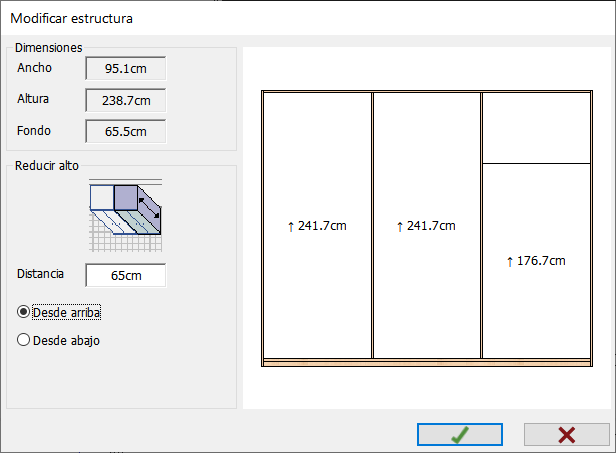Click the Modificar estructura title text

[72, 18]
